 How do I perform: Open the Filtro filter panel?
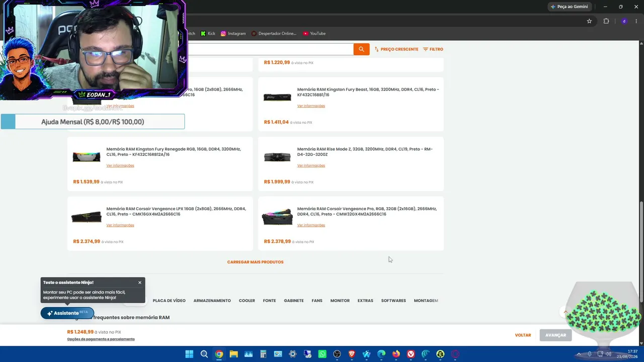click(433, 49)
